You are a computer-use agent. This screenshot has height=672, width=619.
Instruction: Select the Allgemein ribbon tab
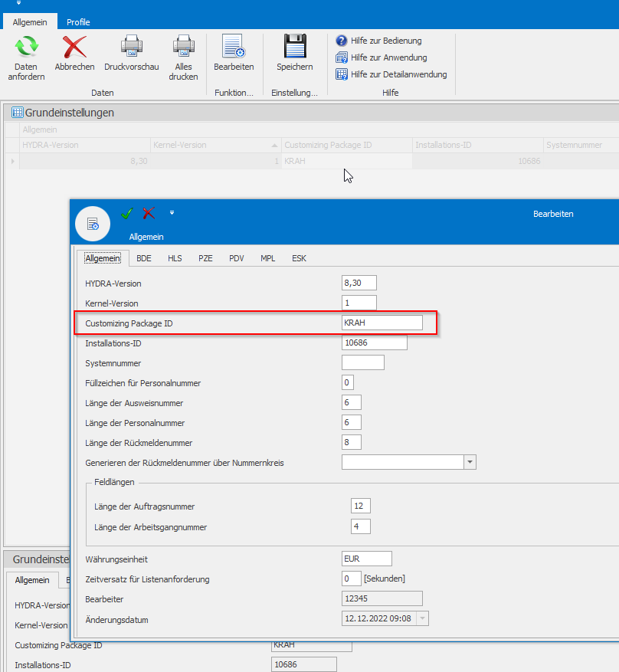(30, 22)
